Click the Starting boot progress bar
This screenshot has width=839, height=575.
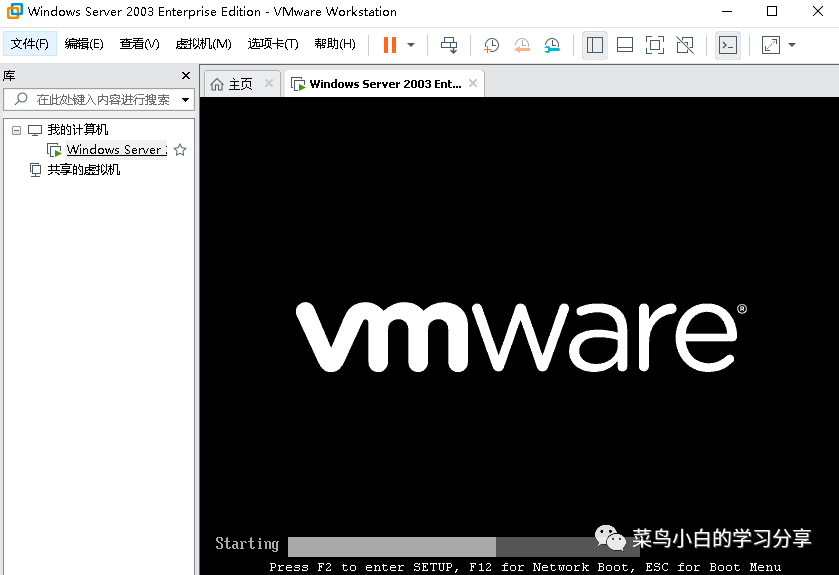[x=463, y=547]
